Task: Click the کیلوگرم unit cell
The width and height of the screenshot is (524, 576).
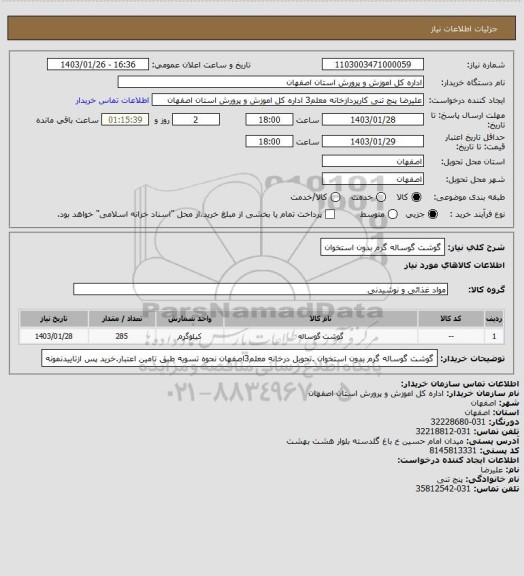Action: click(x=190, y=336)
